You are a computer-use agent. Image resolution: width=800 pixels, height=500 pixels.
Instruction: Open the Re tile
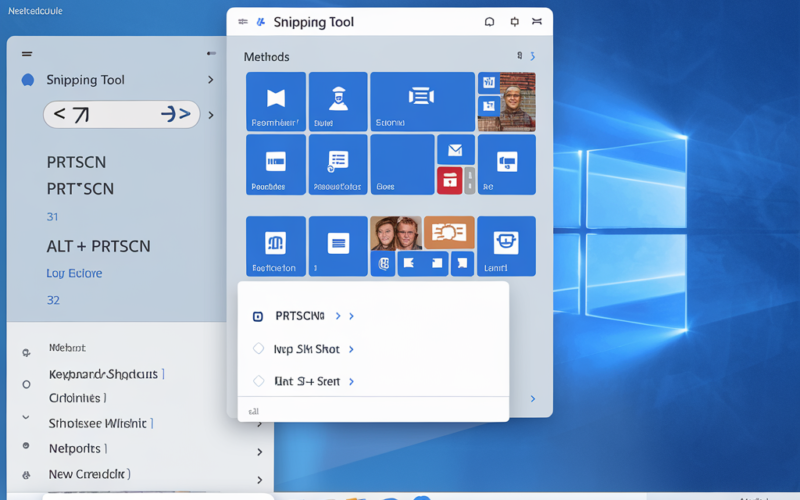click(x=507, y=164)
